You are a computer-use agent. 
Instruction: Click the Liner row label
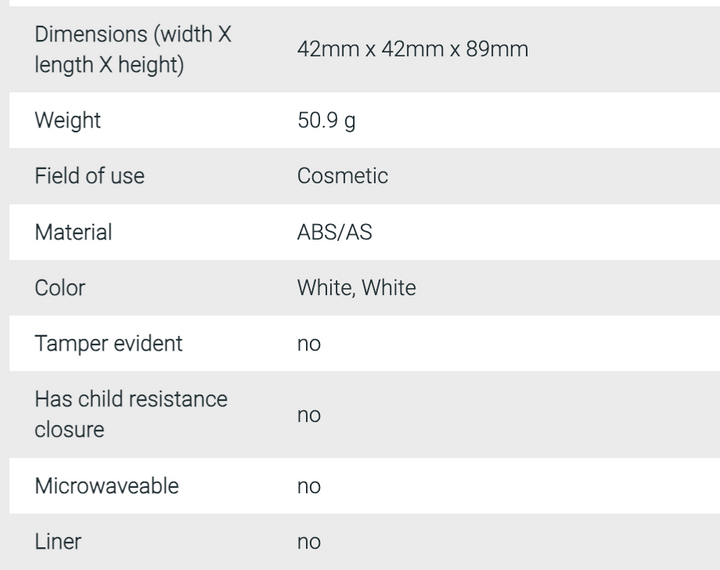point(58,542)
